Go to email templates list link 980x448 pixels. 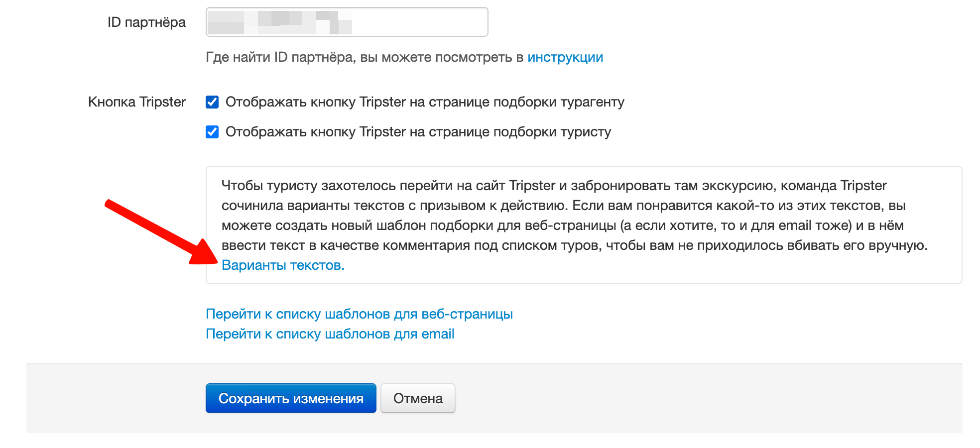(x=330, y=334)
